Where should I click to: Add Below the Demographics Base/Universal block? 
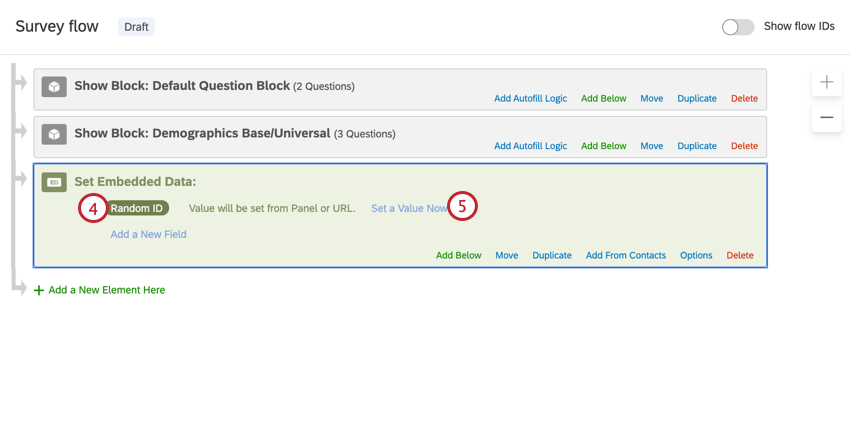pos(604,146)
